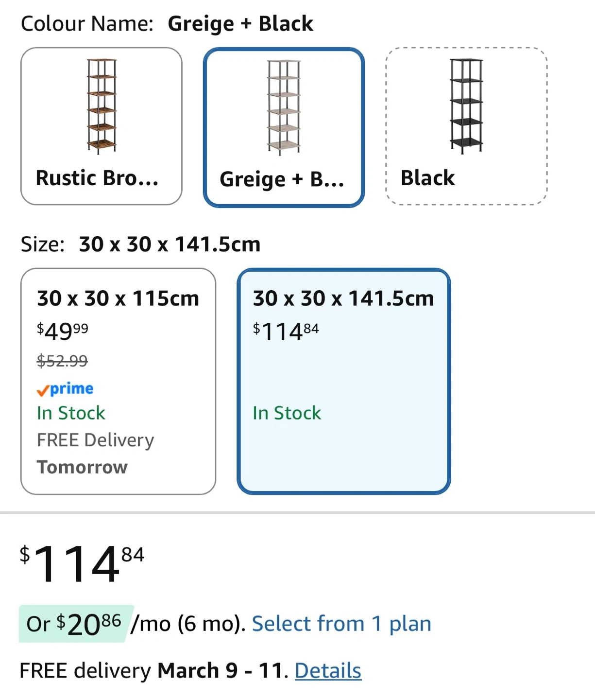595x700 pixels.
Task: Click the "FREE delivery March 9 - 11" text
Action: pos(151,671)
